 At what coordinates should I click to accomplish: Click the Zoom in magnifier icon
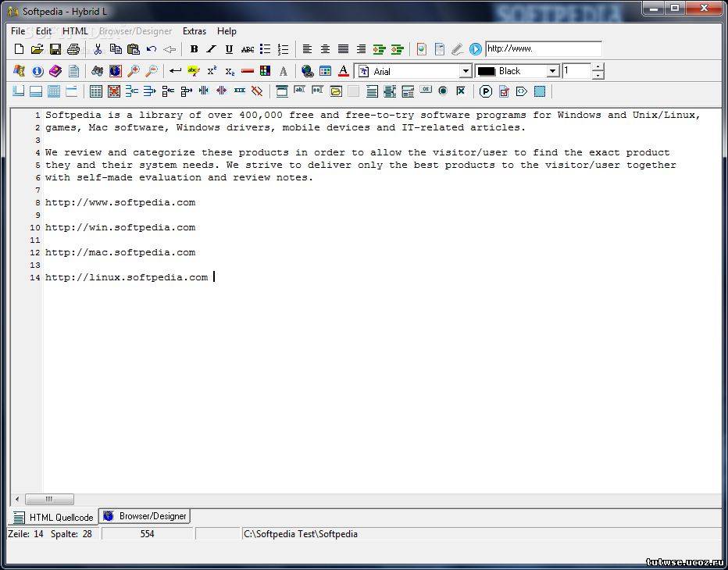134,71
